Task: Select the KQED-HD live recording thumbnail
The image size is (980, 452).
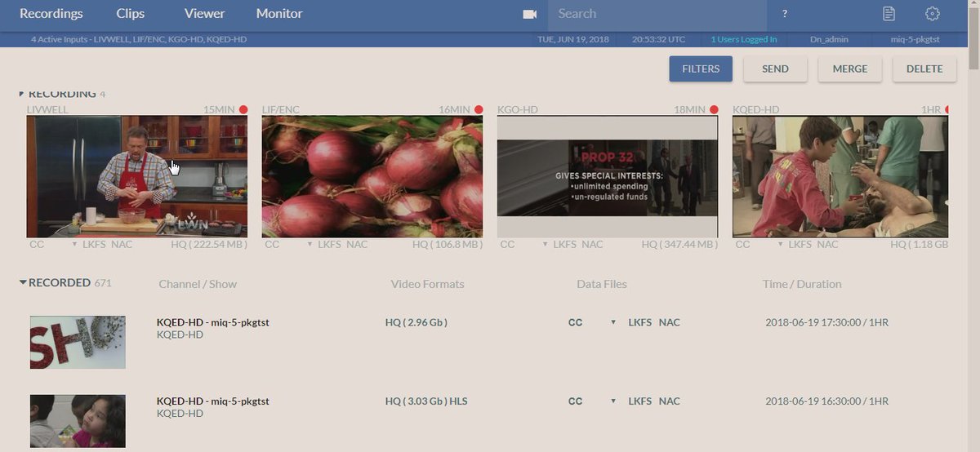Action: pos(840,176)
